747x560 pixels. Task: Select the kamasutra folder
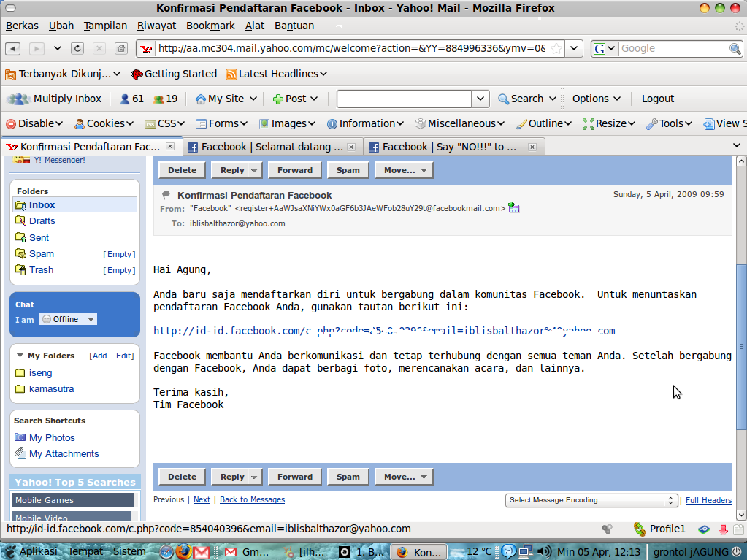click(x=51, y=389)
